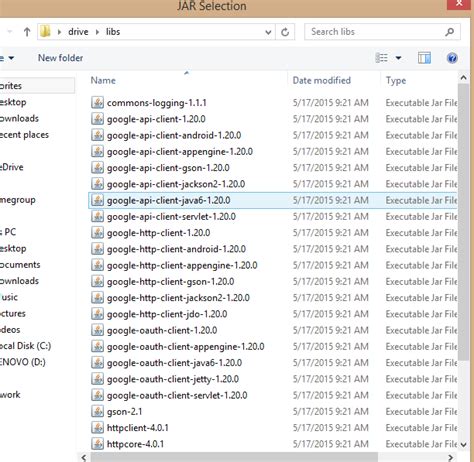The width and height of the screenshot is (474, 462).
Task: Sort by the Name column header
Action: click(x=103, y=80)
